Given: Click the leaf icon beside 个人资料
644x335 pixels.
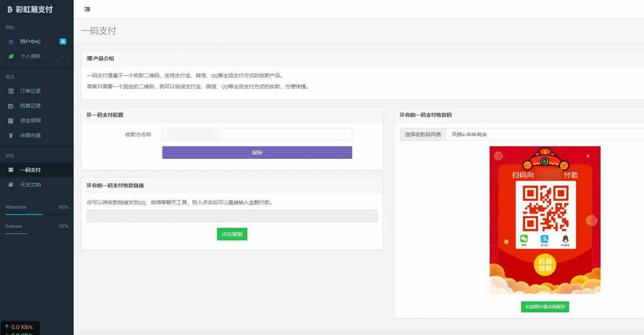Looking at the screenshot, I should pyautogui.click(x=11, y=56).
